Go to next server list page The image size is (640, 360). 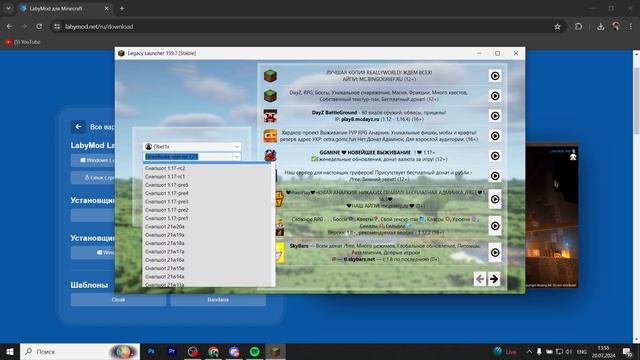point(494,279)
